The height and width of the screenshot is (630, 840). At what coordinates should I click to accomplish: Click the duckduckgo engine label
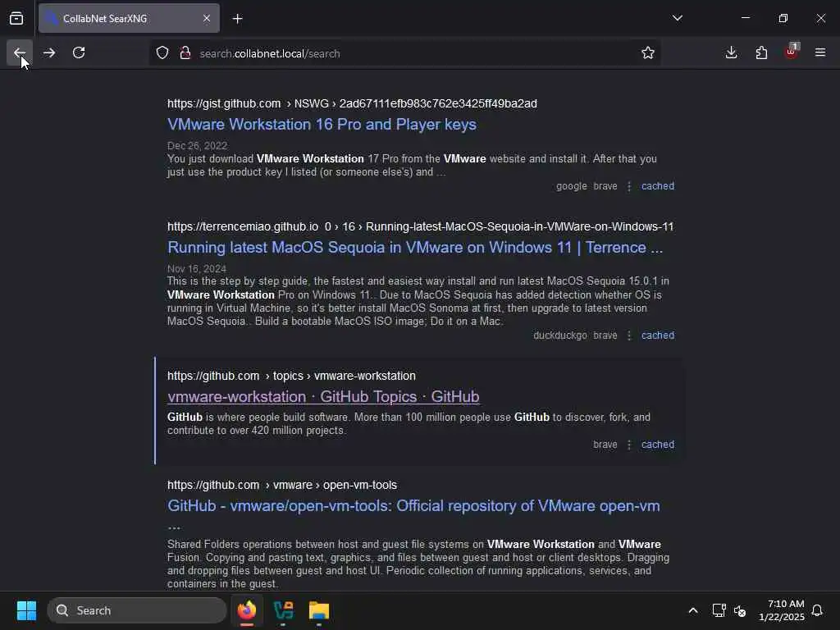pos(559,336)
